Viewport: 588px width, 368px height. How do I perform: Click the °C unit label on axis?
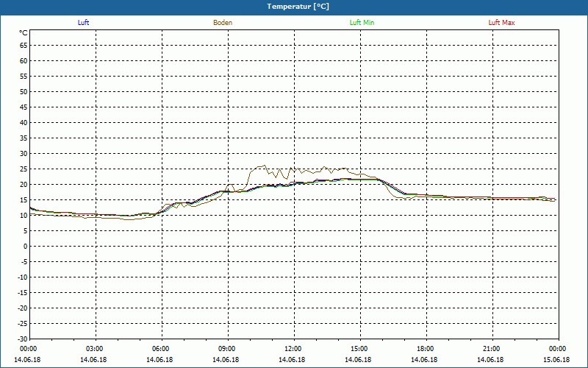(x=24, y=33)
